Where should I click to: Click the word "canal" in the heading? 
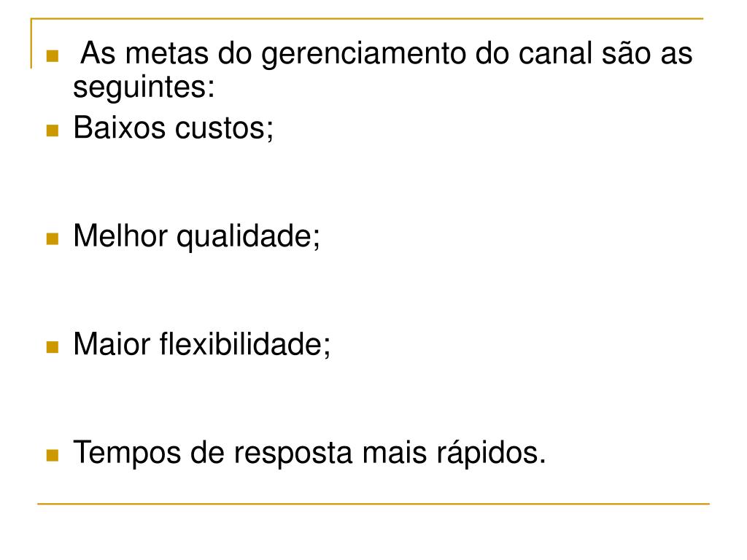point(555,53)
